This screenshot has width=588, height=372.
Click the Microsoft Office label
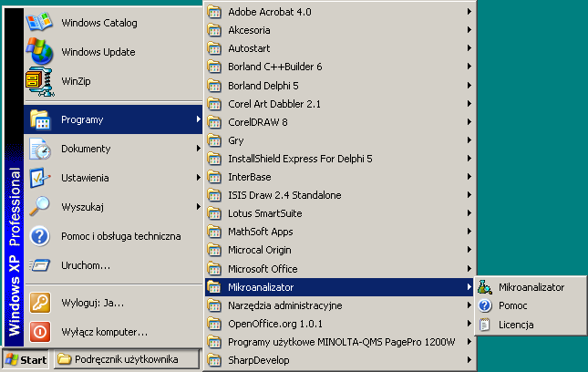(263, 269)
